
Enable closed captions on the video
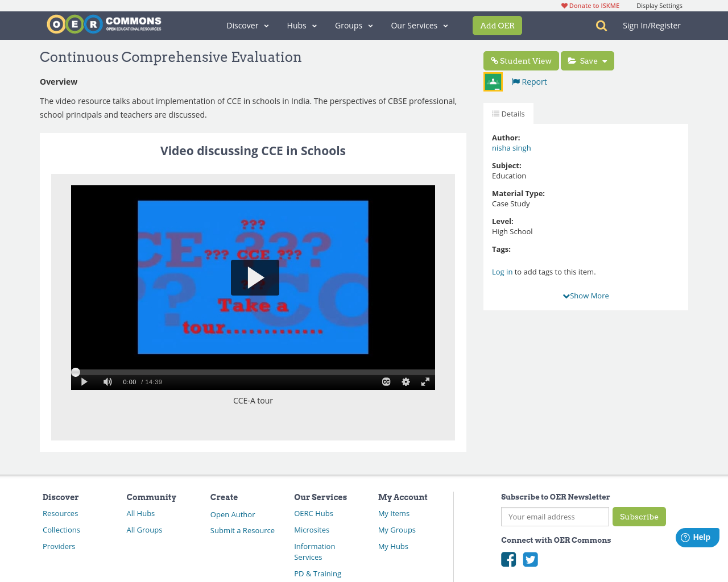385,381
